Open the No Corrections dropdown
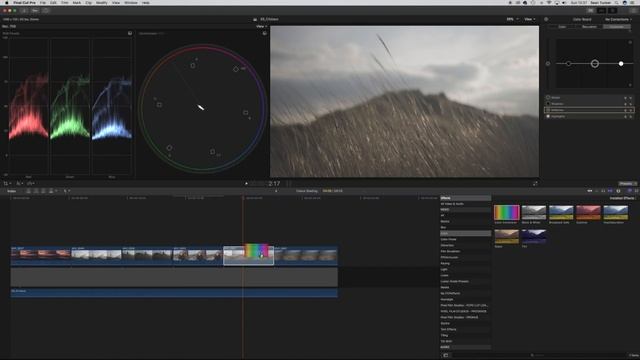Image resolution: width=640 pixels, height=360 pixels. click(x=618, y=19)
